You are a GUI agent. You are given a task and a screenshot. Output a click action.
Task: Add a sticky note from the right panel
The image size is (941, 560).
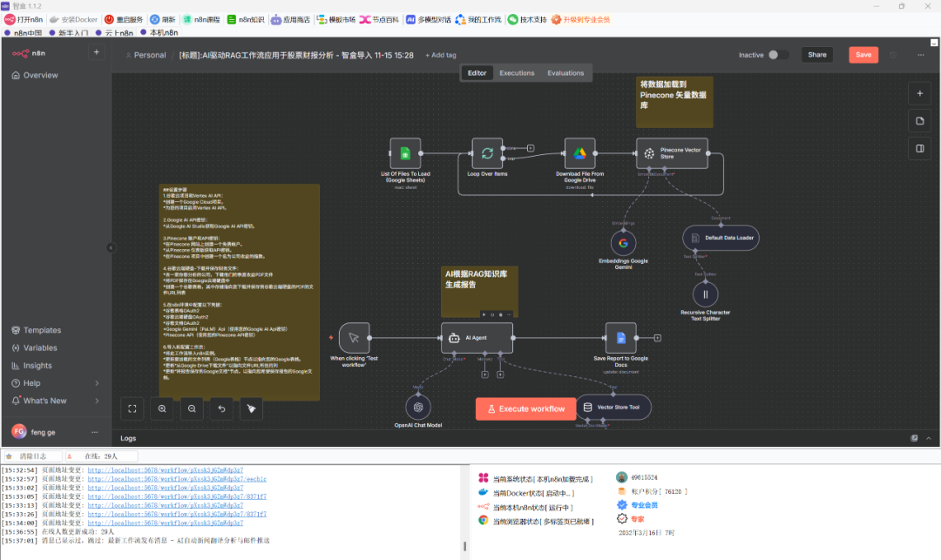[919, 120]
